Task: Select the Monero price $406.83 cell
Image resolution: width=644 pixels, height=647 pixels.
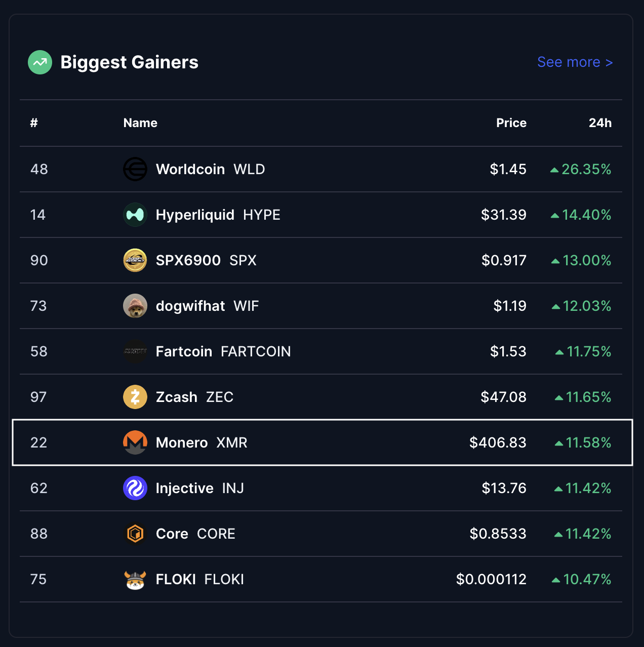Action: pos(498,442)
